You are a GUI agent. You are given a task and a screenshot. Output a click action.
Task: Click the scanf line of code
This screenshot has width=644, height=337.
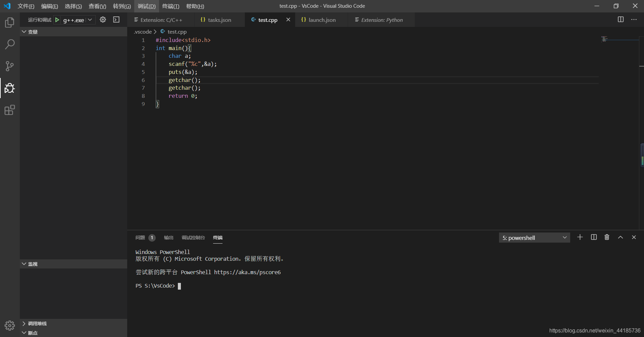coord(193,64)
